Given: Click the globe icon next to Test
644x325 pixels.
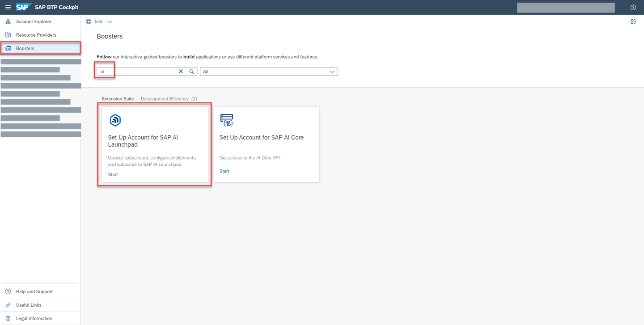Looking at the screenshot, I should click(89, 21).
